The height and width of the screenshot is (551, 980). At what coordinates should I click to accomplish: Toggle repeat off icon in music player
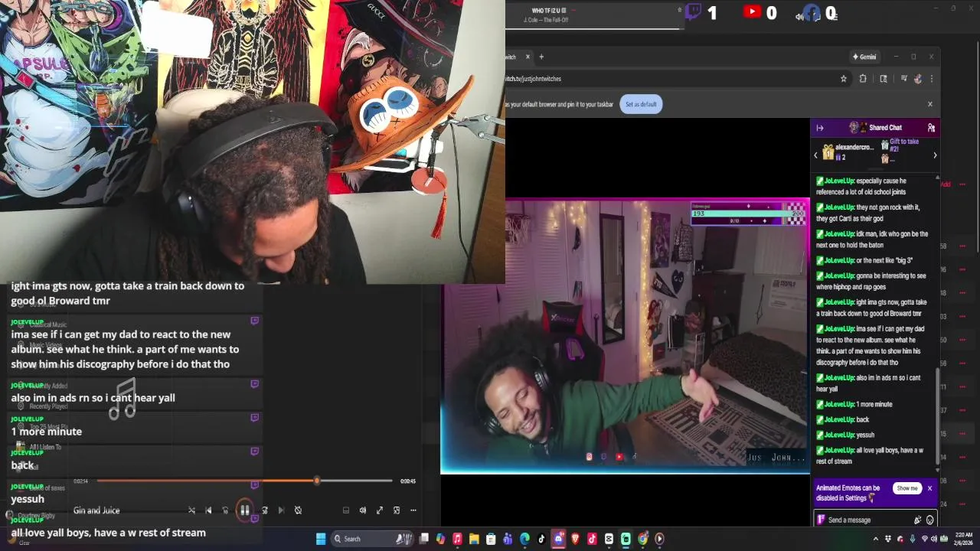298,510
